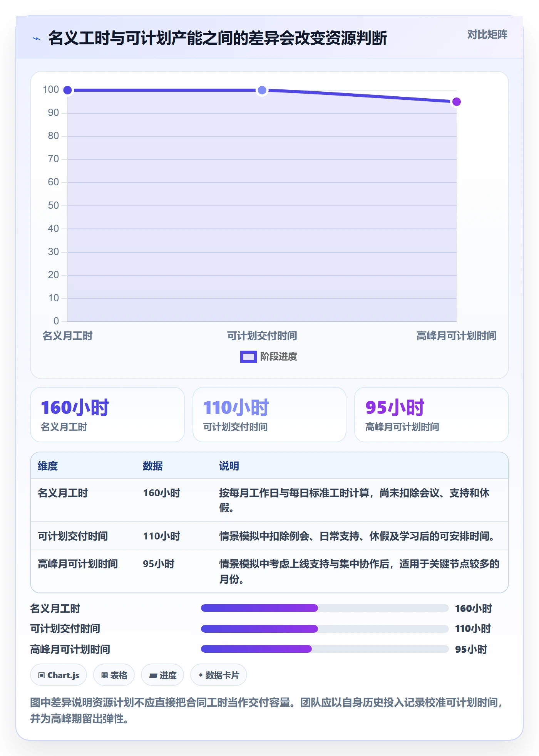This screenshot has height=756, width=539.
Task: Click the 对比矩阵 label in header
Action: click(x=487, y=35)
